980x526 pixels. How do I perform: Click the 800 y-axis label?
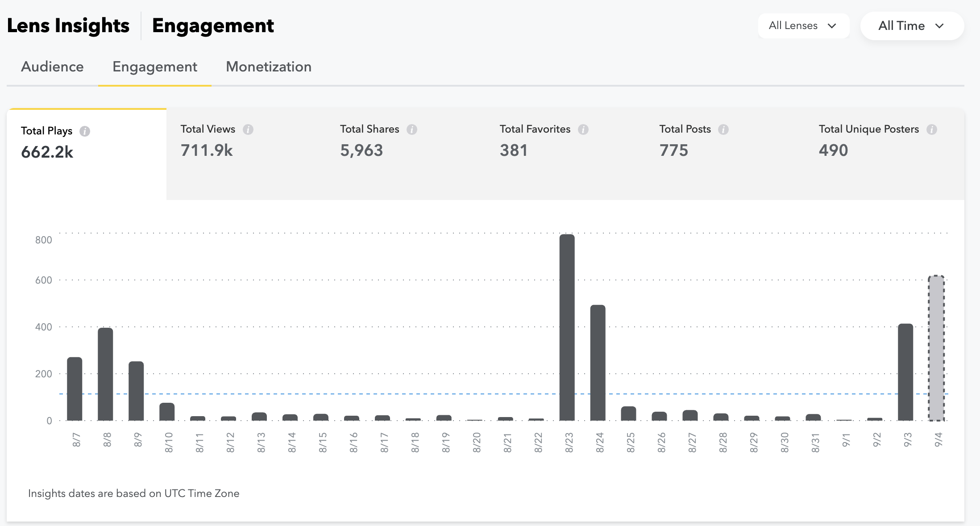tap(44, 240)
